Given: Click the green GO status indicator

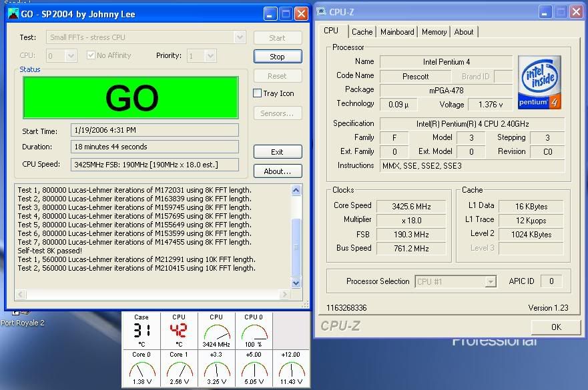Looking at the screenshot, I should coord(131,98).
